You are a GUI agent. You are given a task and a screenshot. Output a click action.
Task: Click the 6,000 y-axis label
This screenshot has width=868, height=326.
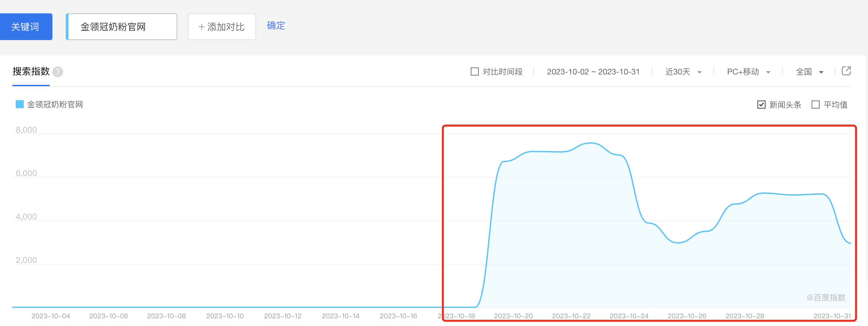[x=26, y=173]
